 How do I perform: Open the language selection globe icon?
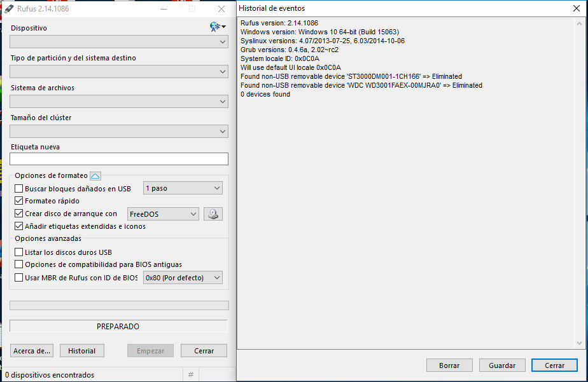[218, 27]
